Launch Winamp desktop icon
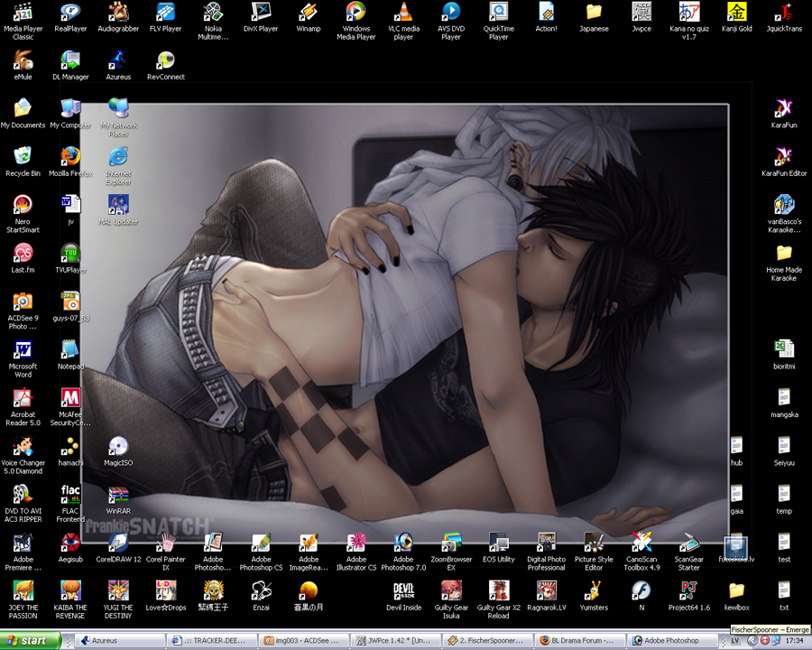 [x=309, y=18]
